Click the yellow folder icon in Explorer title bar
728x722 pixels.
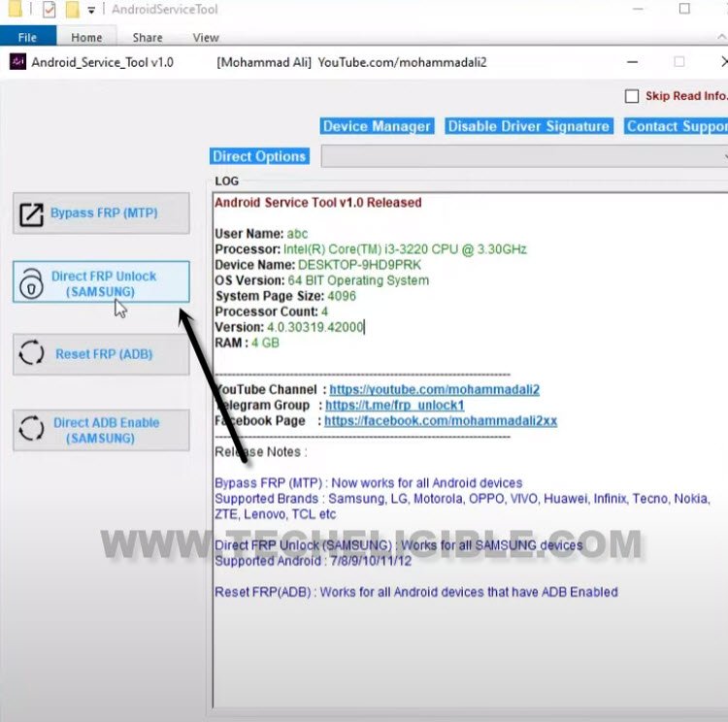pos(16,9)
